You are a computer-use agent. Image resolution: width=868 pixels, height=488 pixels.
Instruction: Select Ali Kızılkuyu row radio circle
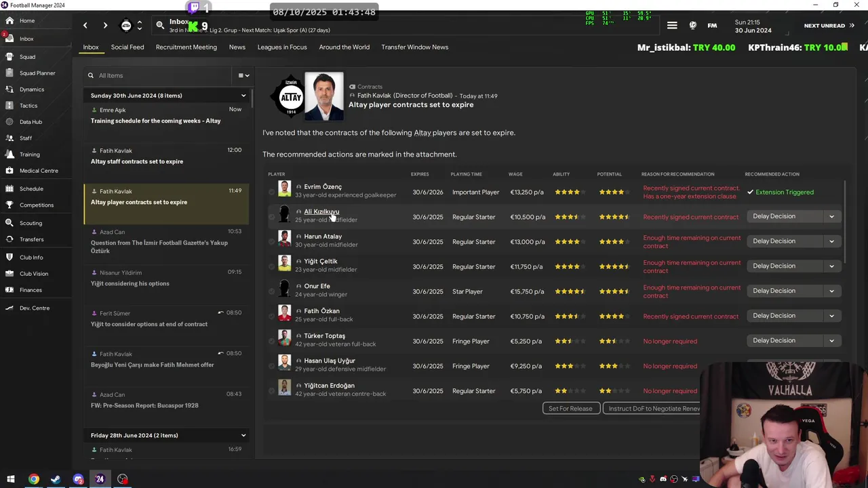coord(272,217)
